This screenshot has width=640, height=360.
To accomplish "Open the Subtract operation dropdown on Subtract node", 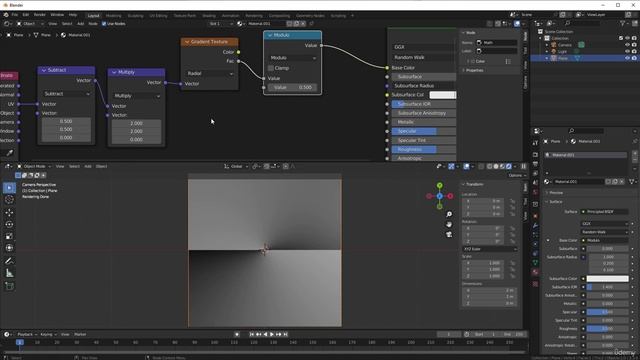I will 67,94.
